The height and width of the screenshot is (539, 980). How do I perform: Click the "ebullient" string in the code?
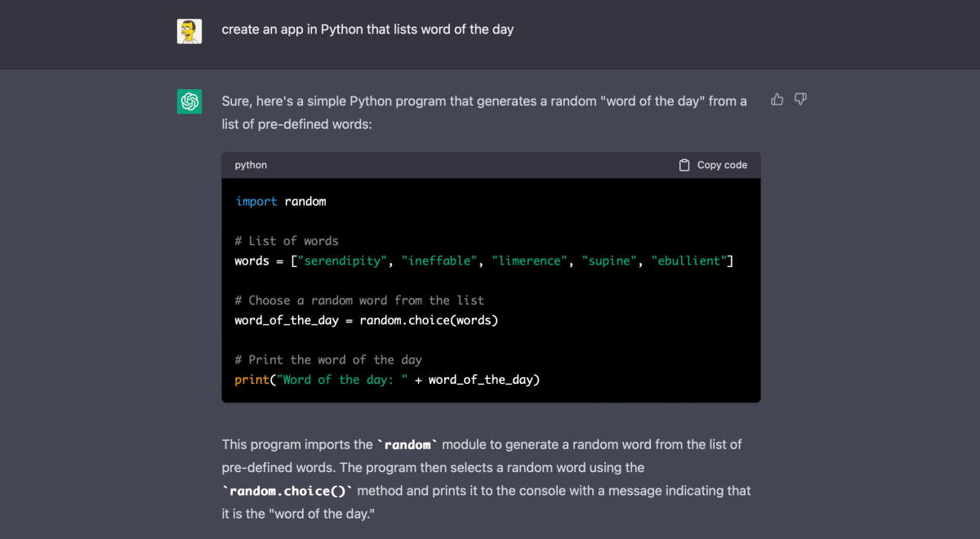pyautogui.click(x=688, y=261)
